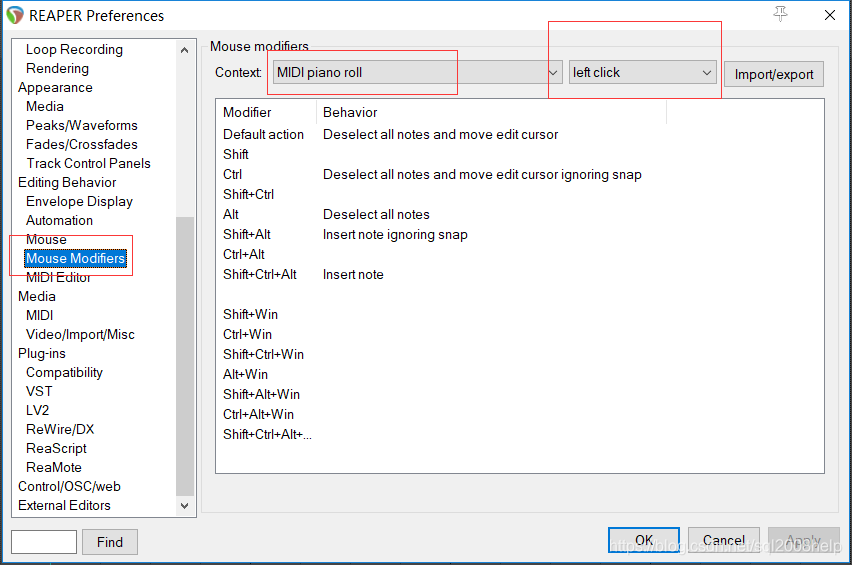852x565 pixels.
Task: Select the Shift+Alt+Win modifier row
Action: (x=519, y=394)
